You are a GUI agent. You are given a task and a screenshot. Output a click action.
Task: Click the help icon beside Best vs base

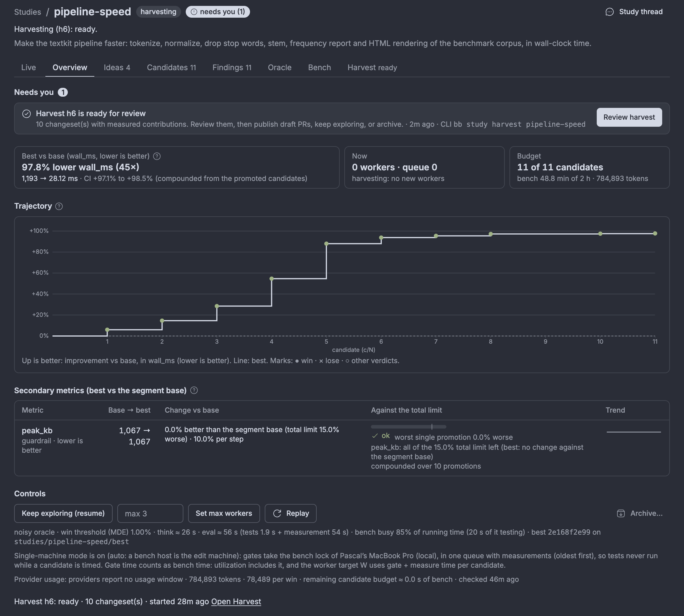point(157,156)
